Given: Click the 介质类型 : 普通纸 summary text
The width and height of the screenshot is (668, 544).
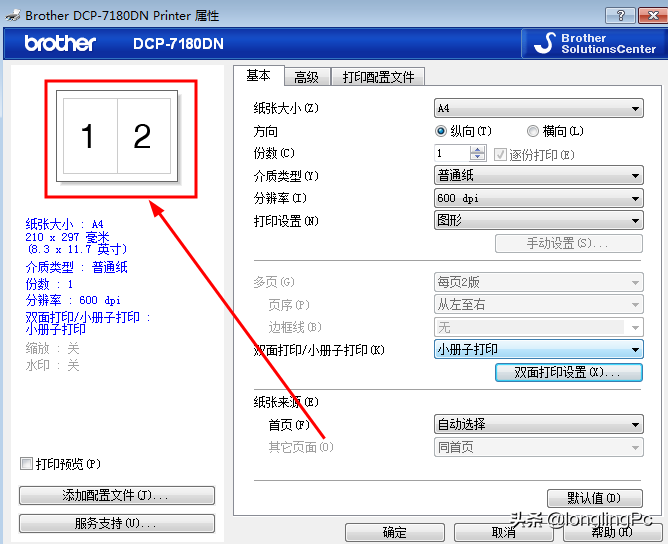Looking at the screenshot, I should click(x=77, y=268).
